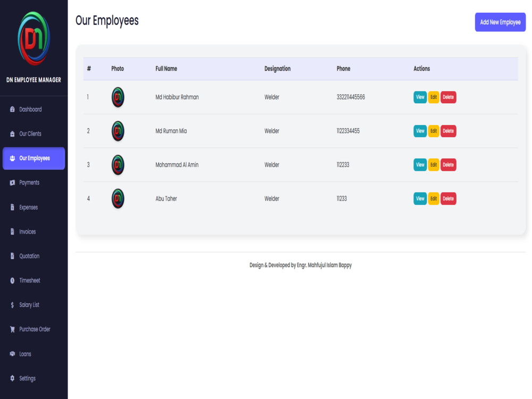The height and width of the screenshot is (399, 532).
Task: Click the Phone column header
Action: (x=343, y=69)
